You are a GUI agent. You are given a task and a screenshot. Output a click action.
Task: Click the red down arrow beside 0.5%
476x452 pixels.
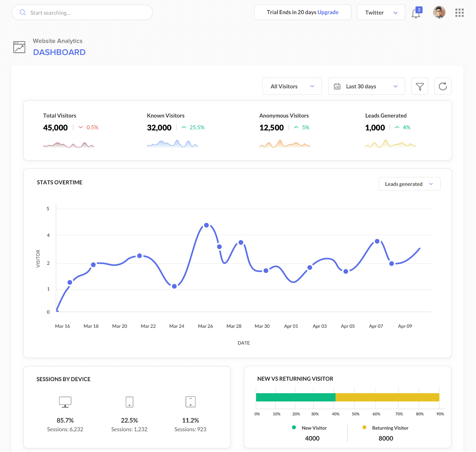click(81, 127)
